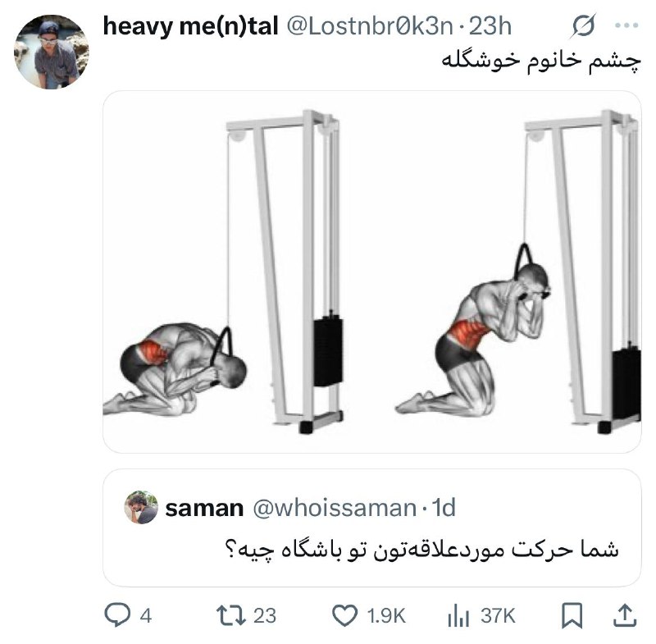Click the saman display name
This screenshot has width=656, height=644.
tap(204, 508)
